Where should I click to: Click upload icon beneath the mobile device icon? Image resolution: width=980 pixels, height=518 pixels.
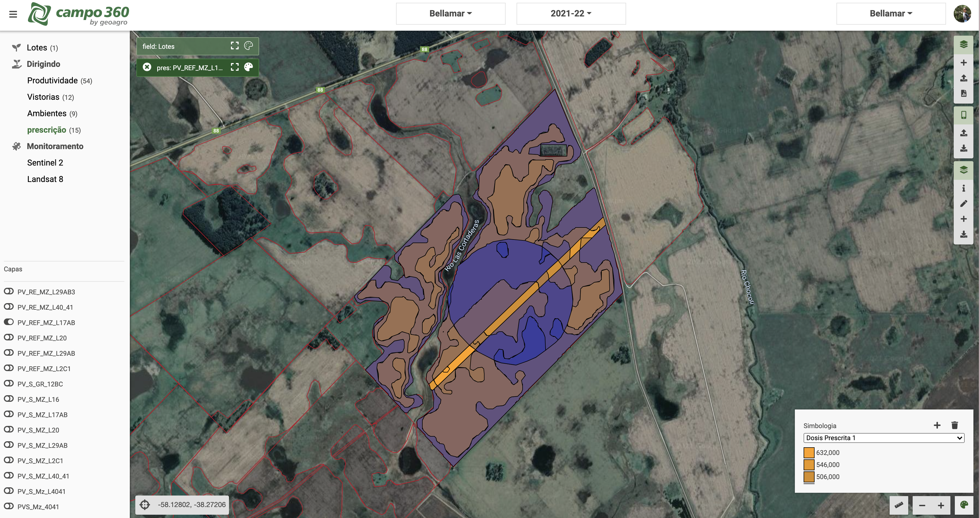click(963, 132)
